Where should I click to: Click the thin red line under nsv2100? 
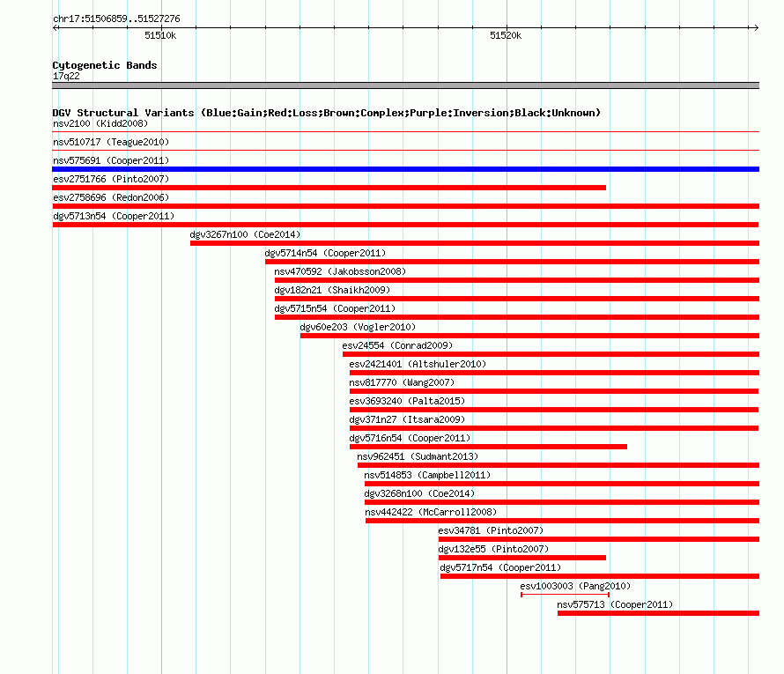click(405, 131)
